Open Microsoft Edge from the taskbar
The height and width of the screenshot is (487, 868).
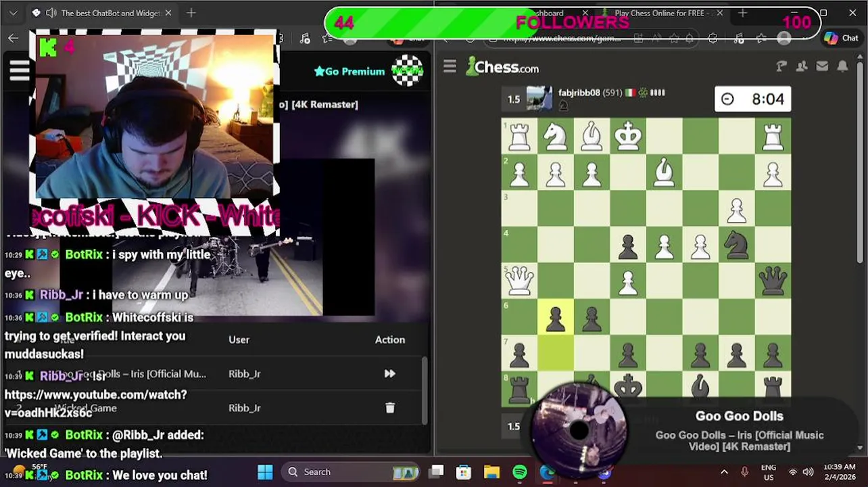[547, 471]
